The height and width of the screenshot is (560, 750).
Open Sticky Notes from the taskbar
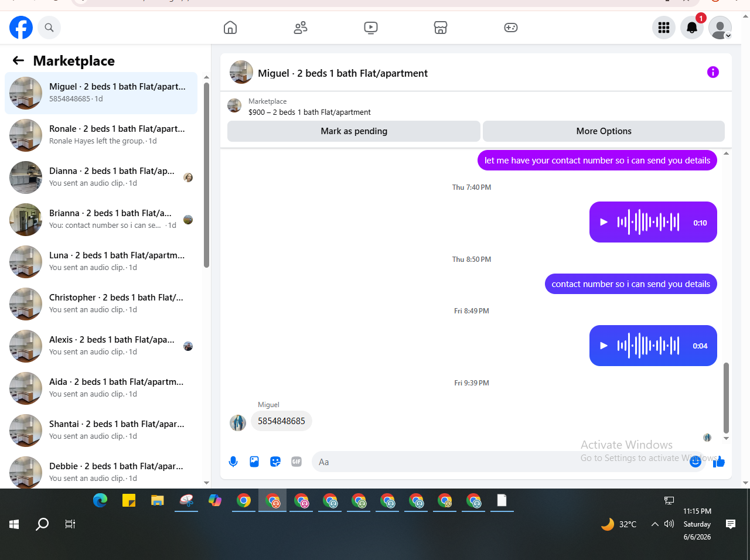click(129, 500)
